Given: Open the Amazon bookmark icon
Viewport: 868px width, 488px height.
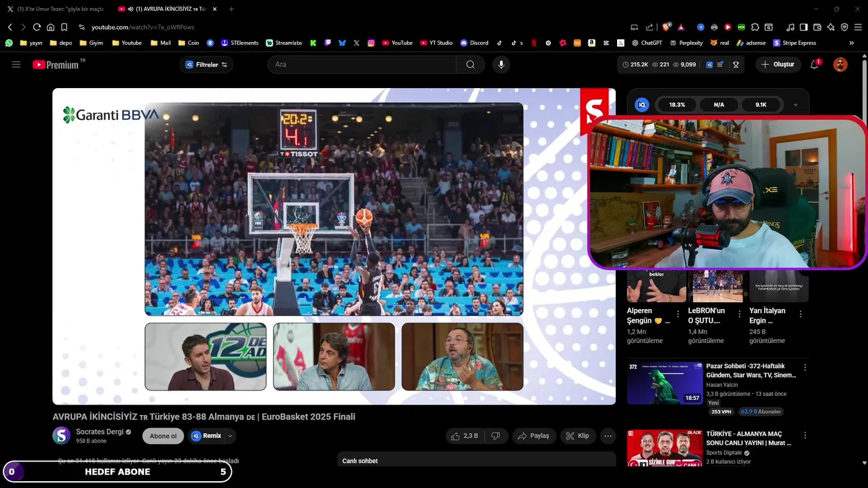Looking at the screenshot, I should pyautogui.click(x=592, y=43).
